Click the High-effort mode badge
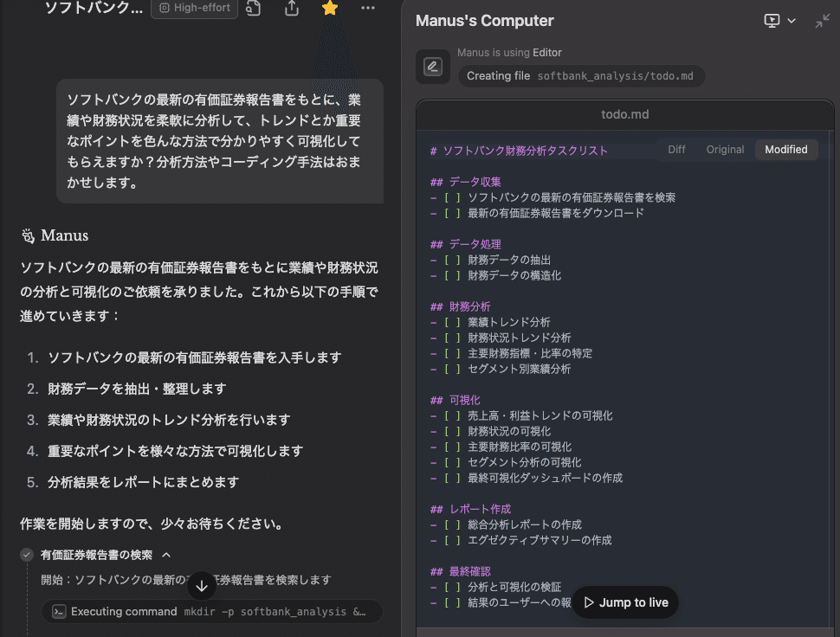This screenshot has width=840, height=637. [195, 8]
